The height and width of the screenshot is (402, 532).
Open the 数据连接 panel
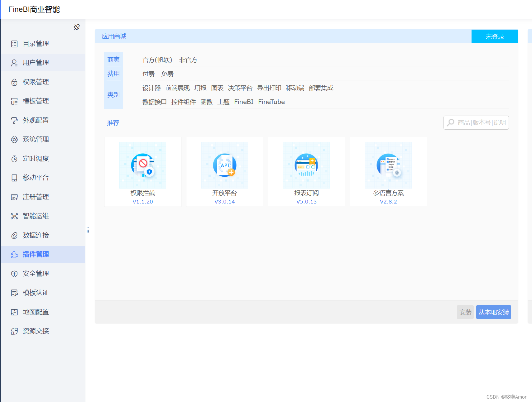[x=35, y=235]
